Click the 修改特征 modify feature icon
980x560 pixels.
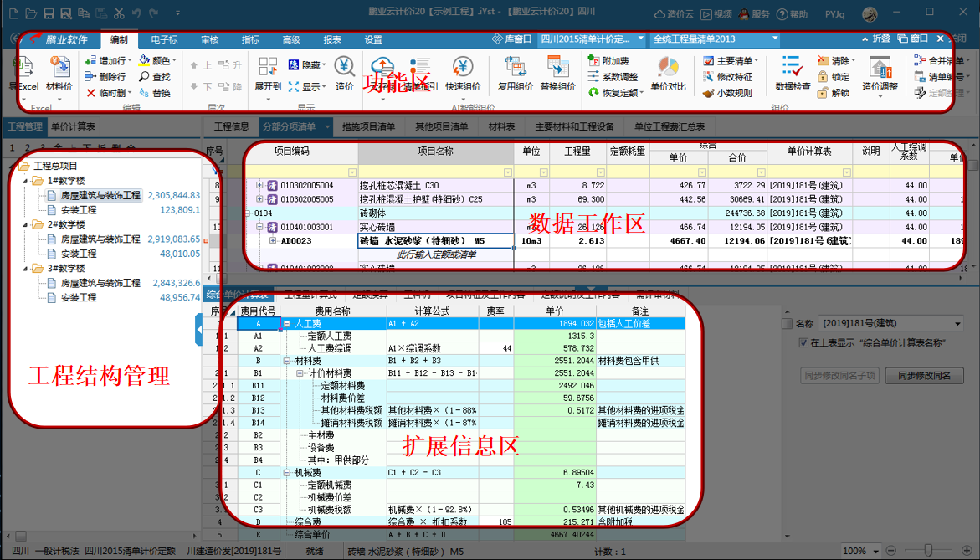[708, 77]
